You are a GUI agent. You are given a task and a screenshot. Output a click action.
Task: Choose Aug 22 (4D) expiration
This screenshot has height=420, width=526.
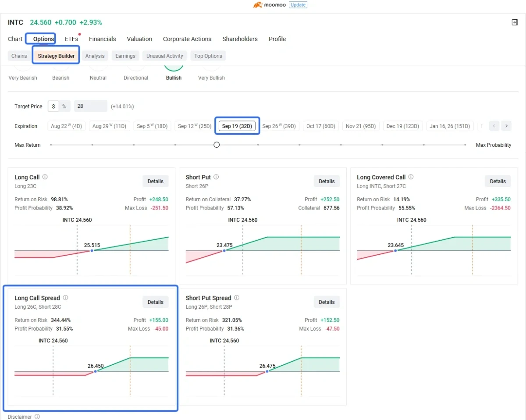tap(67, 126)
